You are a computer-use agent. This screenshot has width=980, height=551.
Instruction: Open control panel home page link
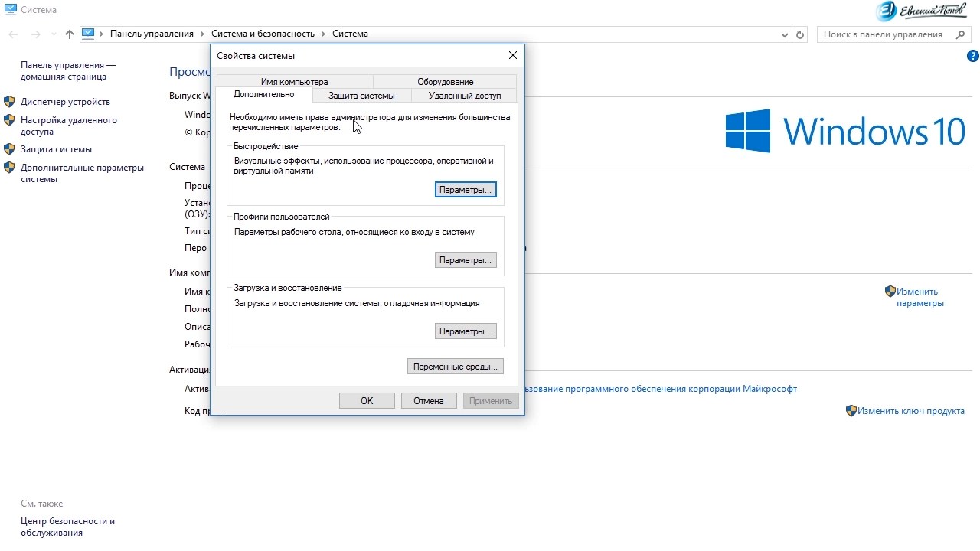coord(68,71)
